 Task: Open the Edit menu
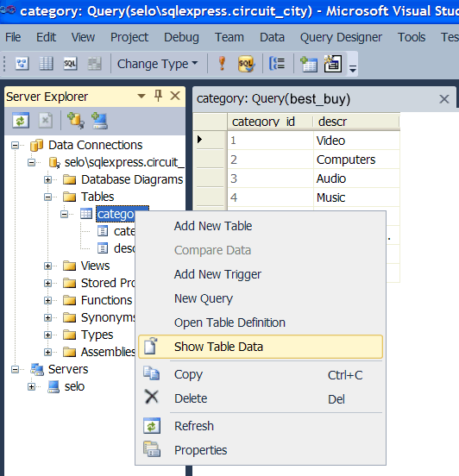(x=47, y=37)
